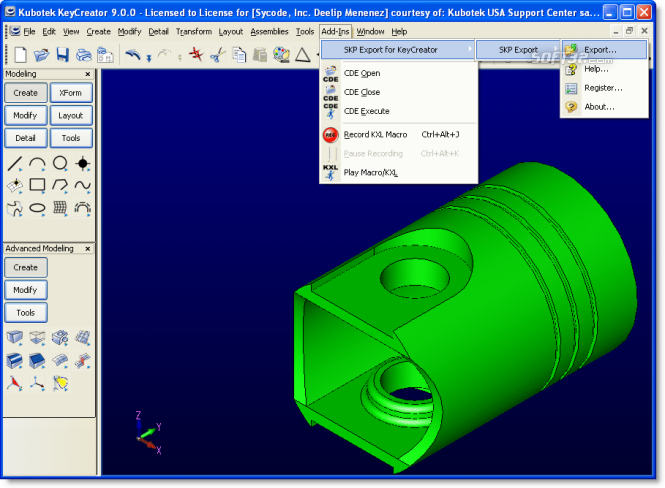The image size is (665, 488).
Task: Click the Paste clipboard icon
Action: 260,55
